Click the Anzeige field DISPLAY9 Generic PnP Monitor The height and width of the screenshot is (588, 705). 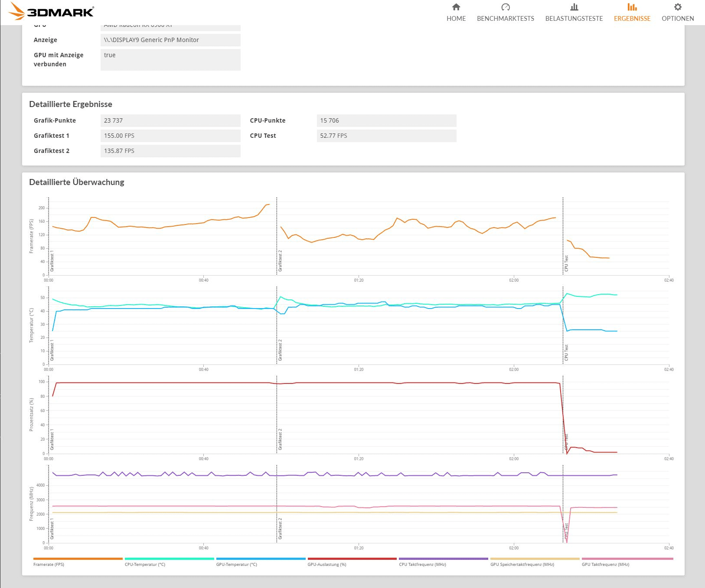pos(170,40)
